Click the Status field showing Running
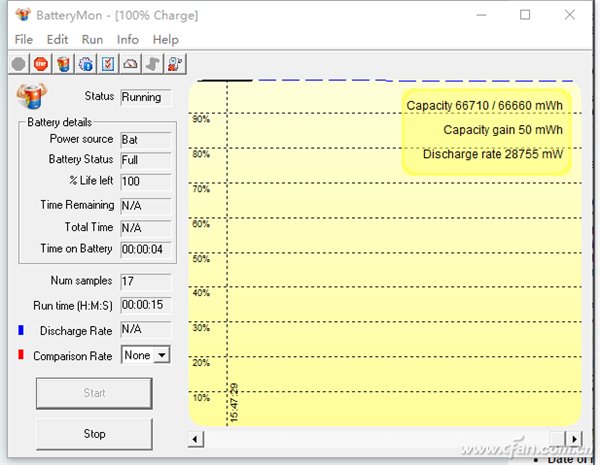The height and width of the screenshot is (465, 600). tap(145, 97)
